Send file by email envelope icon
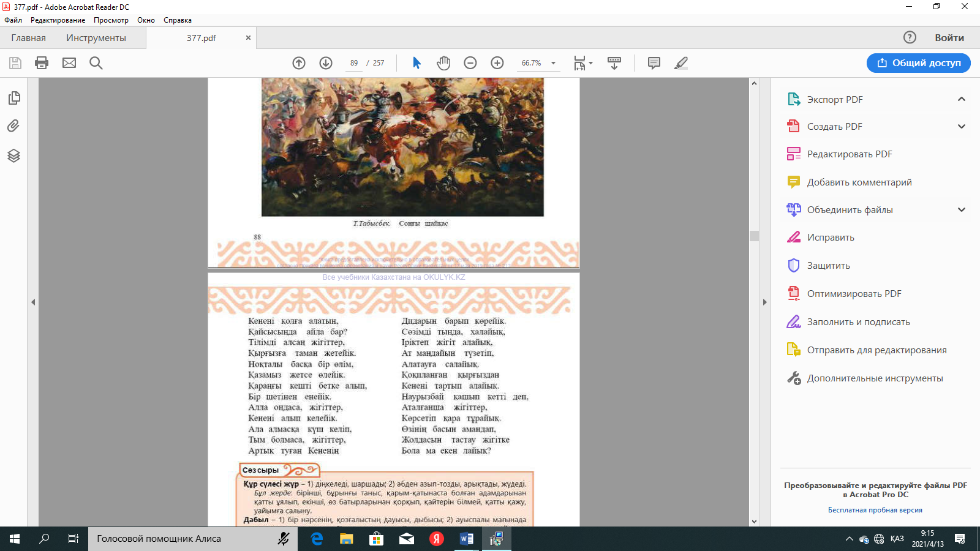Image resolution: width=980 pixels, height=551 pixels. pyautogui.click(x=69, y=63)
